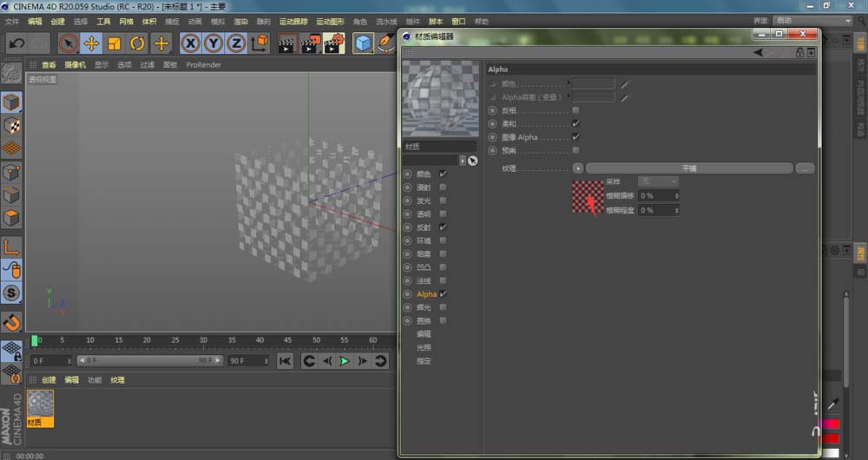Image resolution: width=868 pixels, height=460 pixels.
Task: Click the texture browse button with ellipsis
Action: pos(804,168)
